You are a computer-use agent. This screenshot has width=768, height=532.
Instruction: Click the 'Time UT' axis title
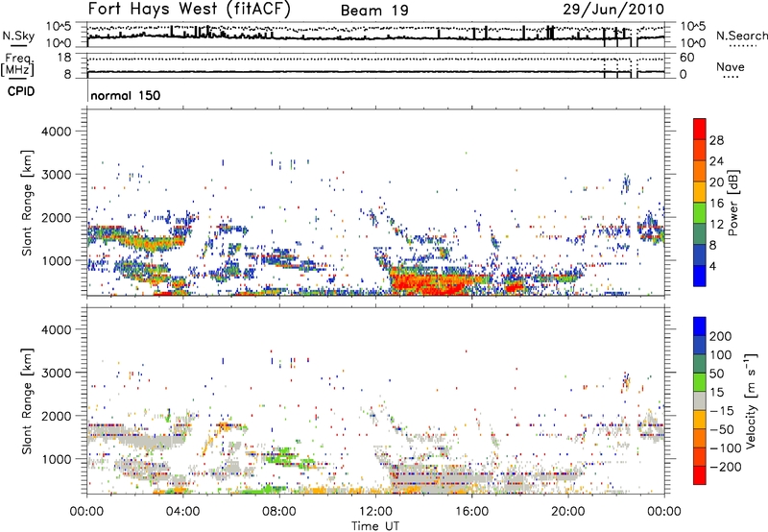(375, 526)
